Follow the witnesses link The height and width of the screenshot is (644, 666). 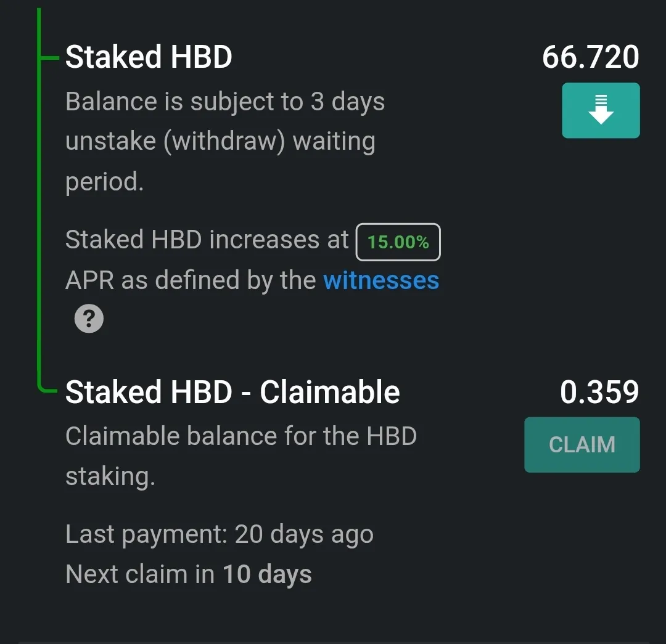point(381,280)
